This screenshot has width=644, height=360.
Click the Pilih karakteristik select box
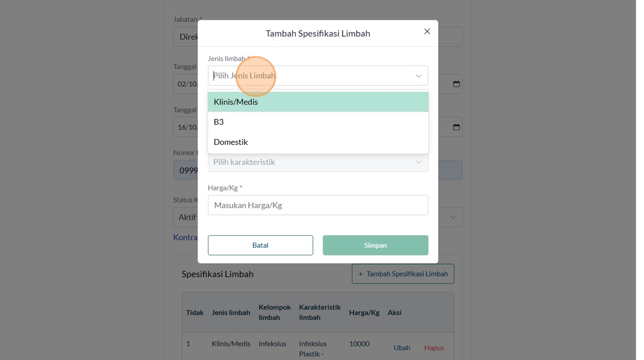(x=310, y=162)
